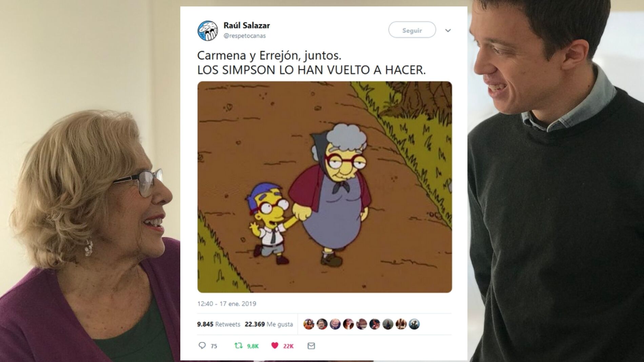The width and height of the screenshot is (644, 362).
Task: Open Raúl Salazar's profile avatar
Action: pyautogui.click(x=207, y=30)
